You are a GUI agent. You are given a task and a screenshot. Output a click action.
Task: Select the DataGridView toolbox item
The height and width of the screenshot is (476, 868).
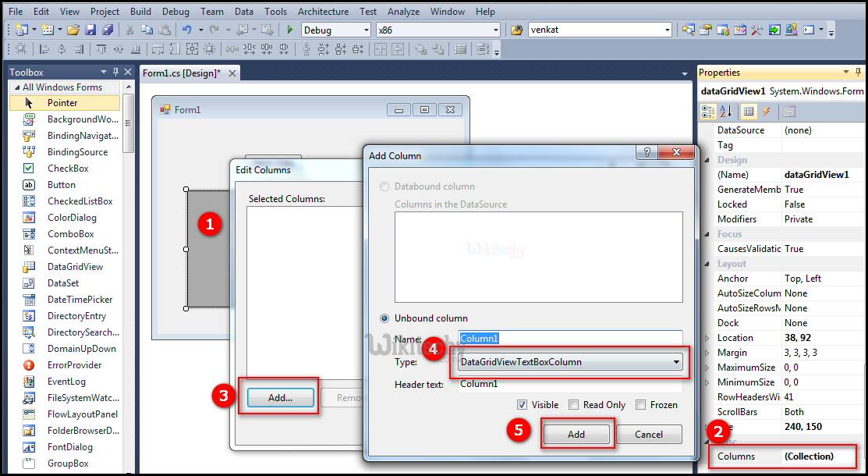pyautogui.click(x=75, y=267)
